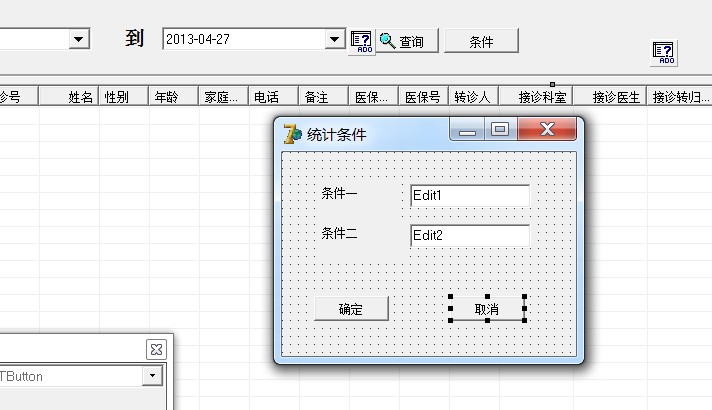Select the 条件一 label
712x410 pixels.
pyautogui.click(x=339, y=193)
